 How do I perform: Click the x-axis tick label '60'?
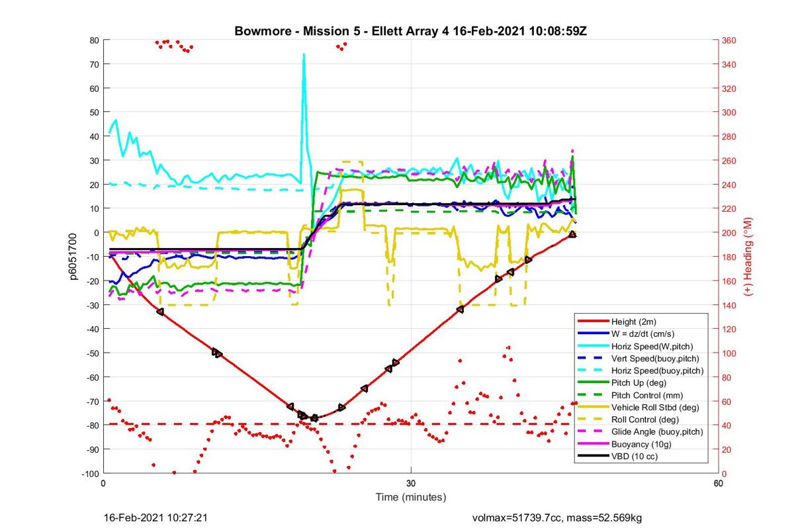tap(719, 483)
